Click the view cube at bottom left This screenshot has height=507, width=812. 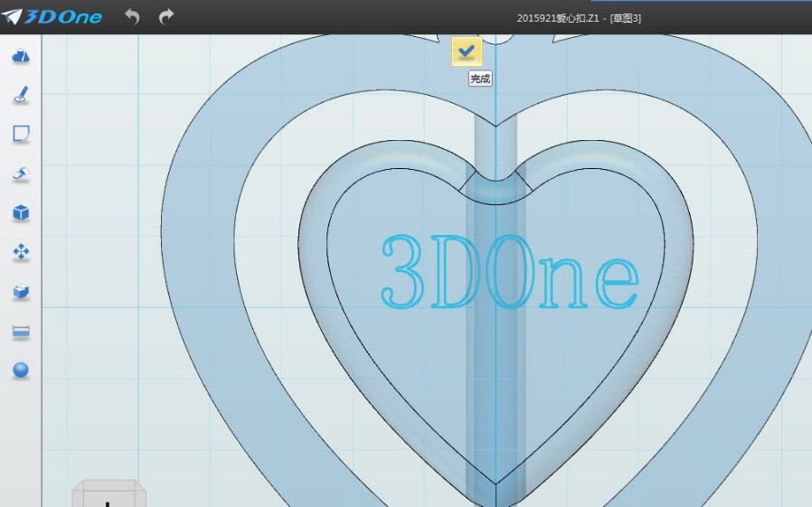click(109, 495)
